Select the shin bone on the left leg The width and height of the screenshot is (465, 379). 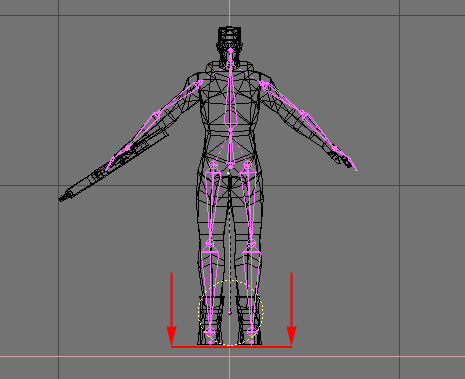[x=210, y=287]
